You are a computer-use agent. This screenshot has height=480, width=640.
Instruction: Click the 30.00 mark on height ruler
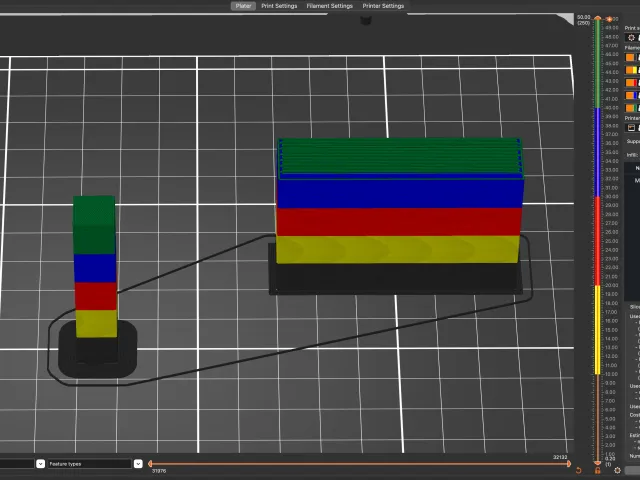coord(612,196)
